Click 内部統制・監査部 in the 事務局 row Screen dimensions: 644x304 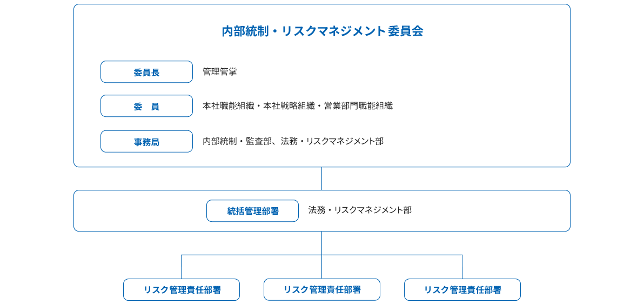(236, 142)
